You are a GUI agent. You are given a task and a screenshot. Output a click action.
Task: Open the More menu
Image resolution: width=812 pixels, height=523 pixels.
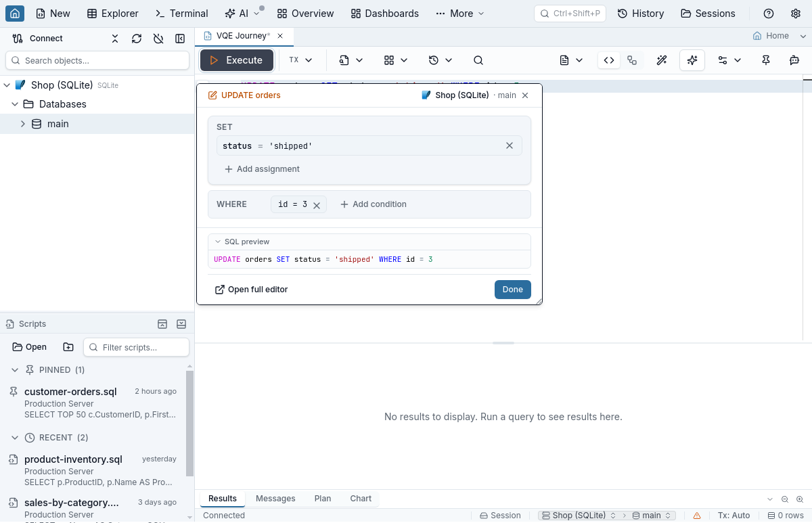[460, 14]
